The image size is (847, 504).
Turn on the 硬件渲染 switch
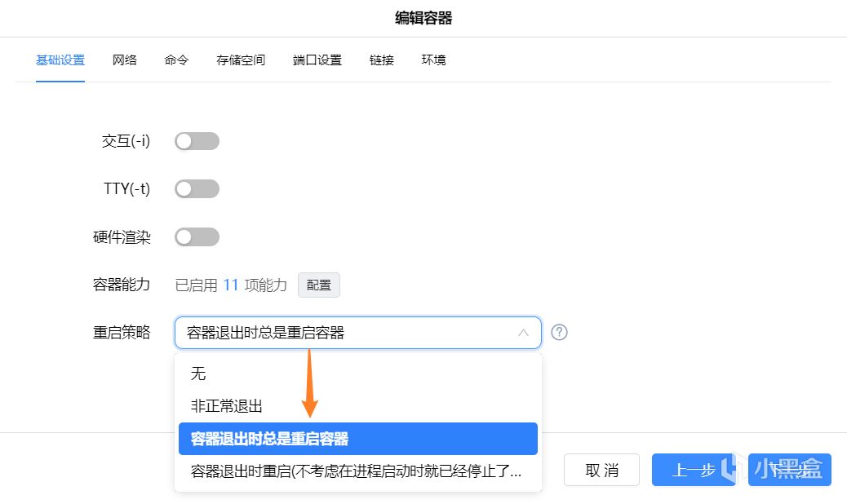(x=197, y=237)
